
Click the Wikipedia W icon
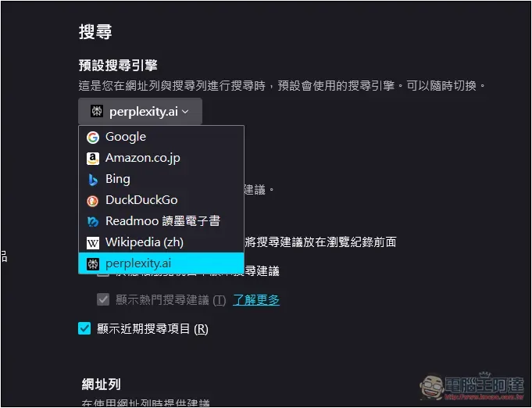pos(93,243)
